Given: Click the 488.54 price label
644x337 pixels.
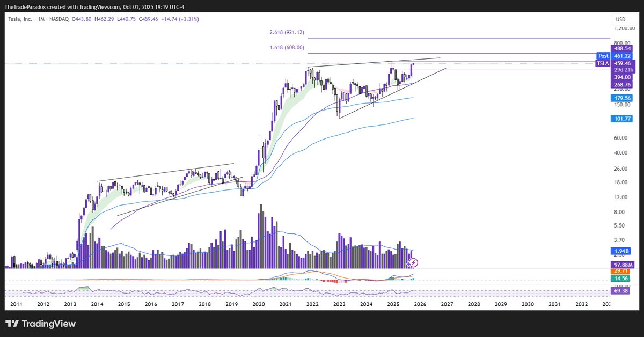Looking at the screenshot, I should tap(622, 48).
